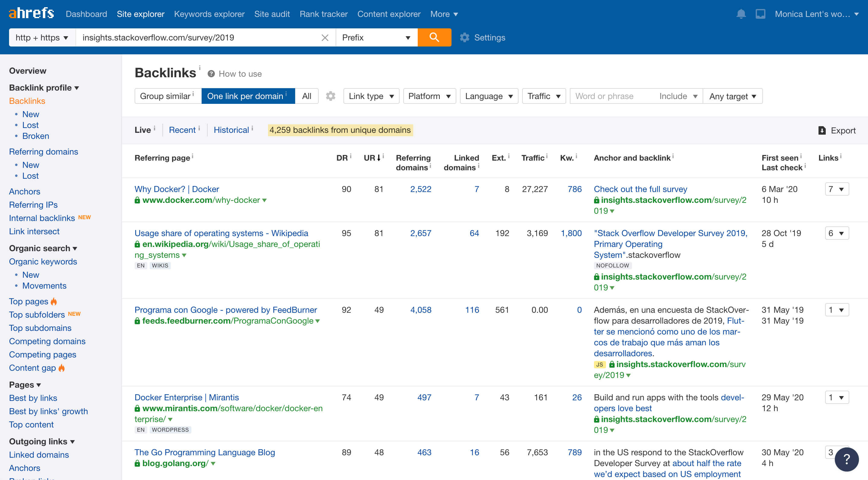Open the Monica Lent's workspace account menu
This screenshot has width=868, height=480.
click(x=817, y=14)
